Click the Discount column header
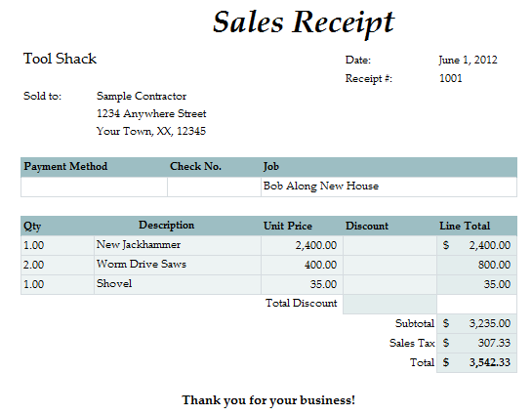Image resolution: width=532 pixels, height=415 pixels. (367, 226)
